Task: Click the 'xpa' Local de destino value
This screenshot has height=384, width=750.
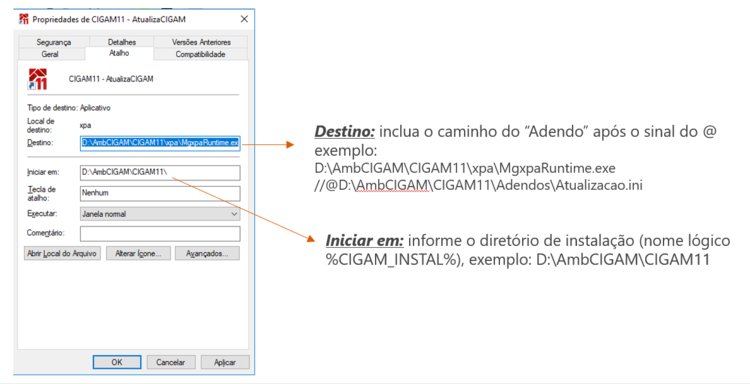Action: pyautogui.click(x=85, y=125)
